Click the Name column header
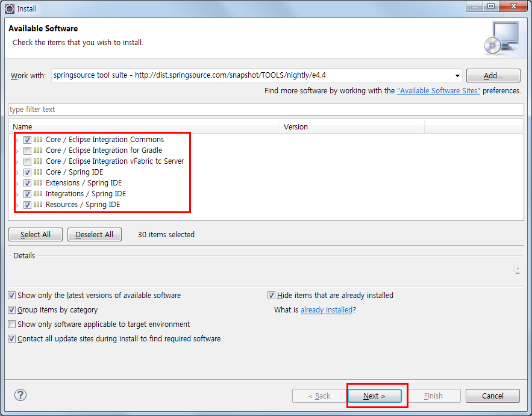Image resolution: width=532 pixels, height=416 pixels. click(x=144, y=127)
